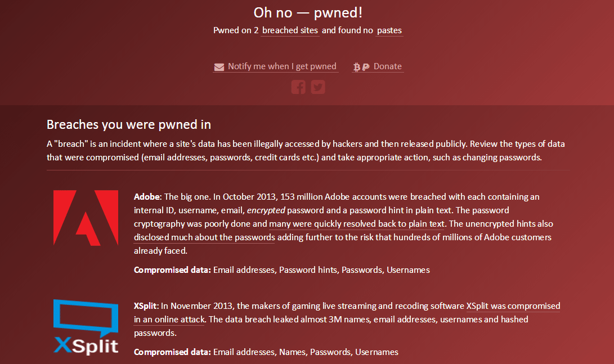Open the 'pastes' link
Screen dimensions: 614x364
tap(389, 30)
